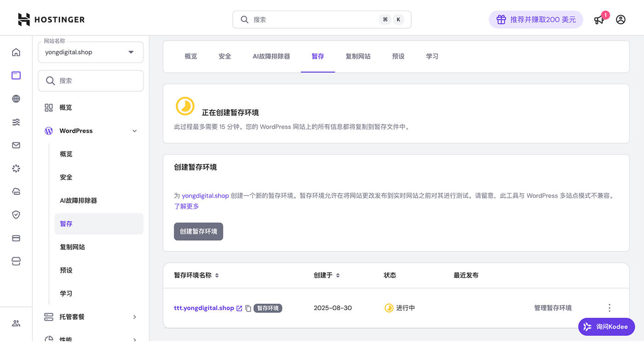644x345 pixels.
Task: Click 推荐并赚取200 美元 referral button
Action: coord(536,20)
